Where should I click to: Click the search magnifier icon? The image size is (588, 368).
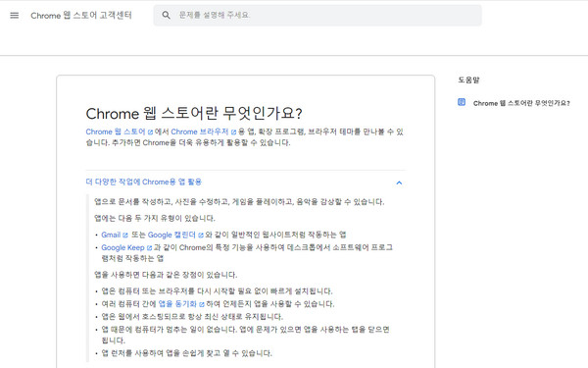[x=166, y=15]
